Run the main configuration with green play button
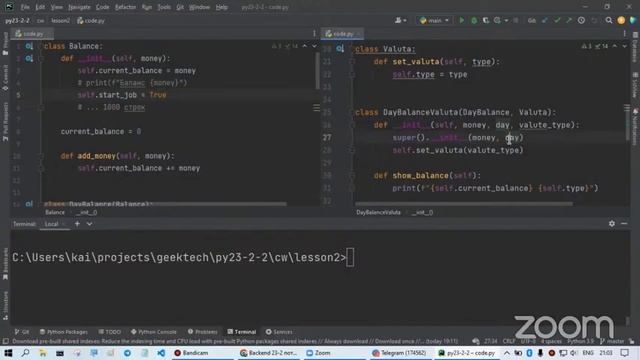This screenshot has width=640, height=360. tap(462, 20)
